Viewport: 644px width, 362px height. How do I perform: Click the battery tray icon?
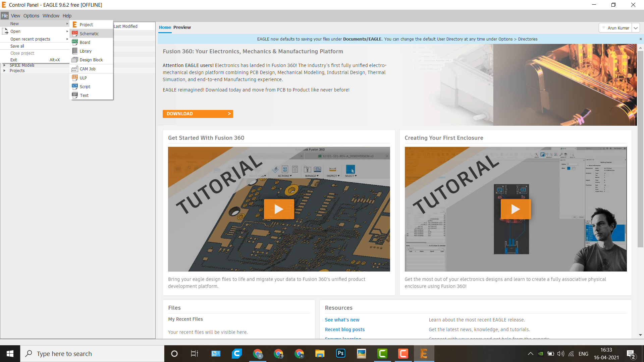551,354
